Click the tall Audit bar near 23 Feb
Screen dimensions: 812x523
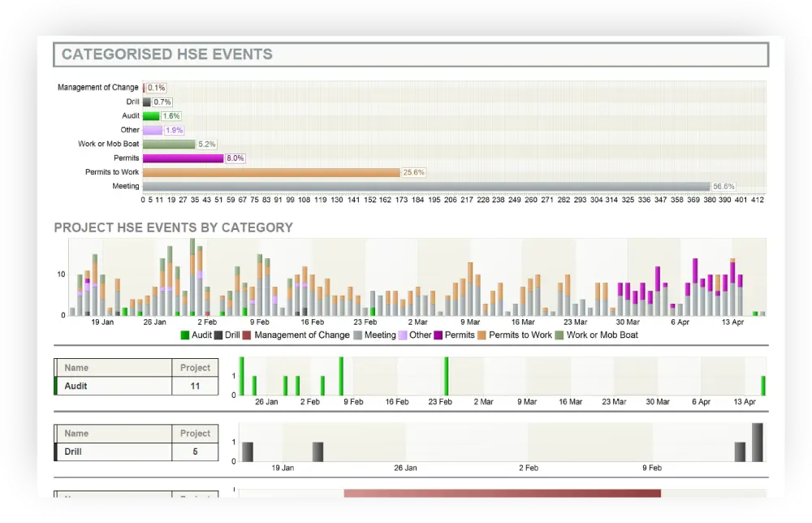pos(447,377)
